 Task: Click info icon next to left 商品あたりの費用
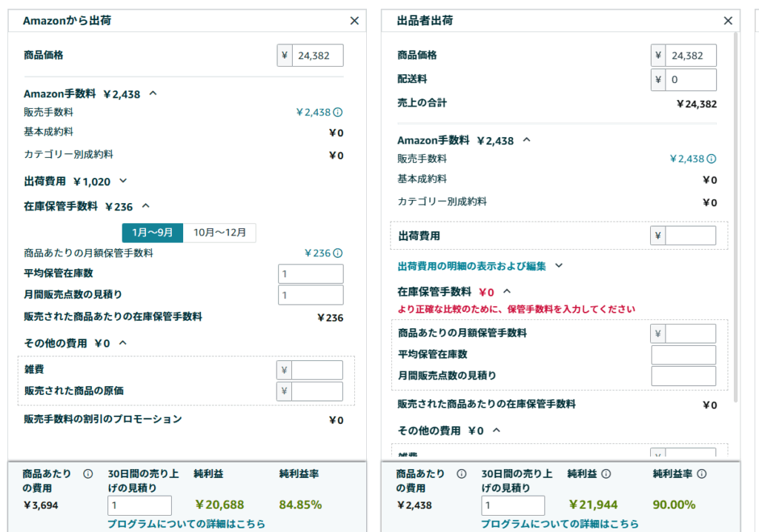coord(87,473)
